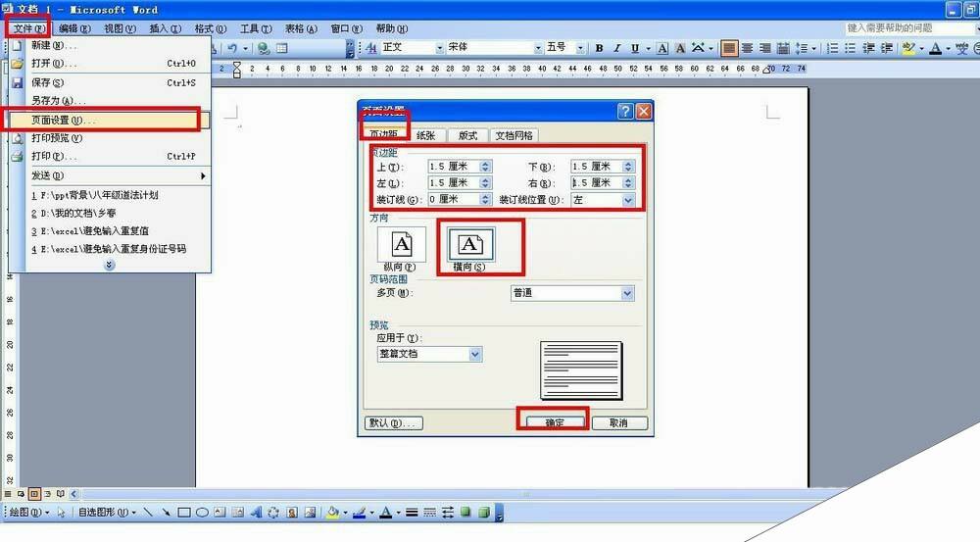
Task: Click the Line Style icon
Action: click(412, 512)
